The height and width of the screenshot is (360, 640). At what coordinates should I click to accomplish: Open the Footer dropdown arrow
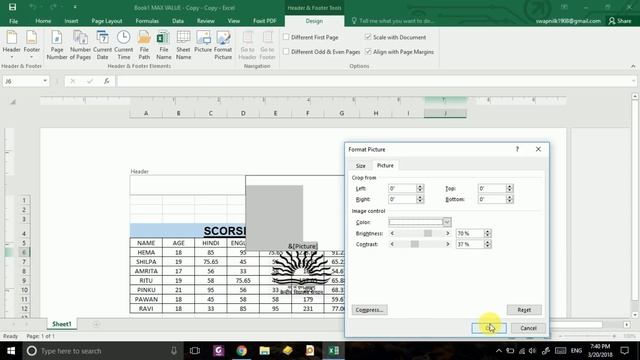[31, 57]
